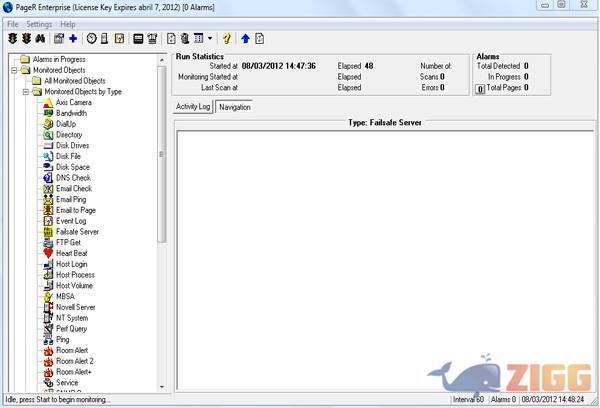The height and width of the screenshot is (408, 600).
Task: Click the yellow question mark help icon
Action: click(x=227, y=39)
